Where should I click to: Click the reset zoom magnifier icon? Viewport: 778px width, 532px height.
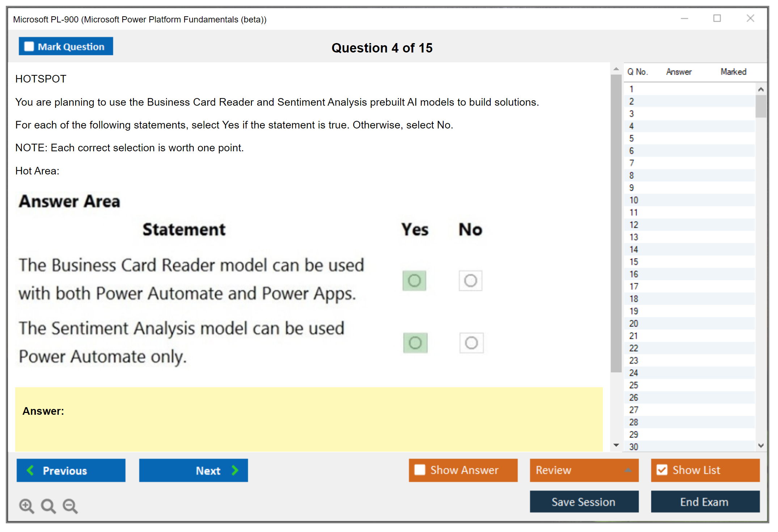click(x=48, y=506)
